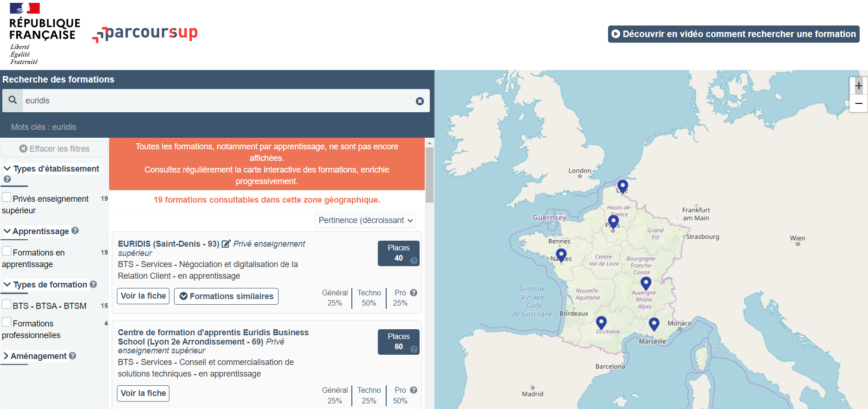Check Privés enseignement supérieur filter
The image size is (868, 409).
pos(7,198)
